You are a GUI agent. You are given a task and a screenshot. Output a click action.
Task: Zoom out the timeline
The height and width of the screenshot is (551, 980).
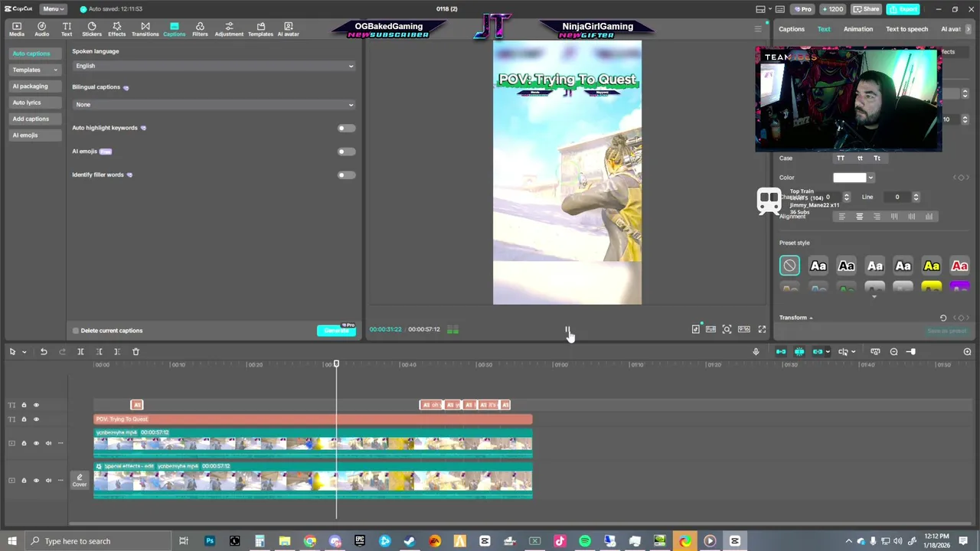coord(893,351)
